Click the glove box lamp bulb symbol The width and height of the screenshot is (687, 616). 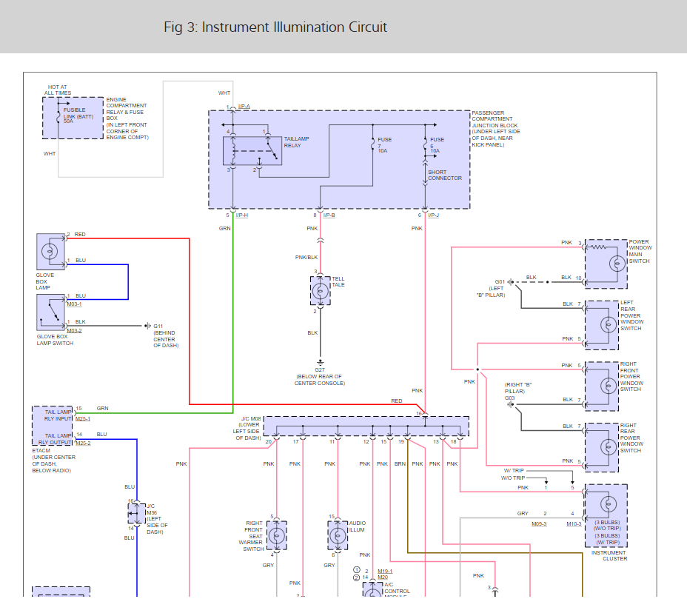pos(50,252)
